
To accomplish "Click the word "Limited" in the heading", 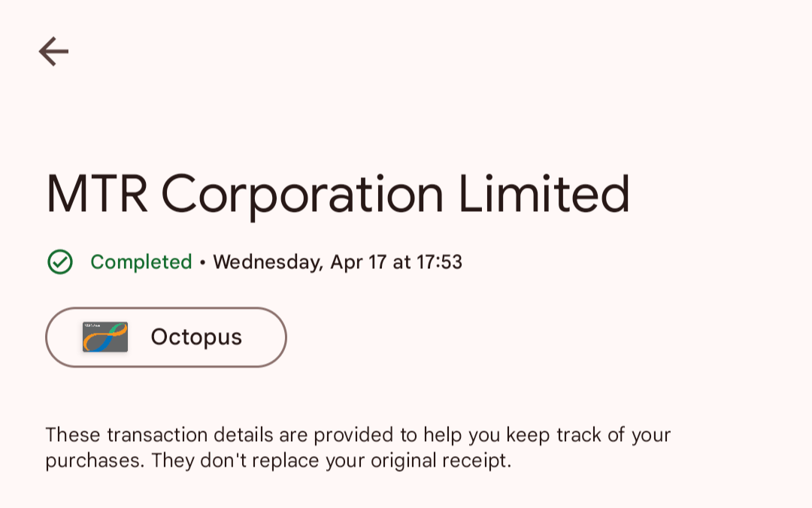I will tap(544, 194).
